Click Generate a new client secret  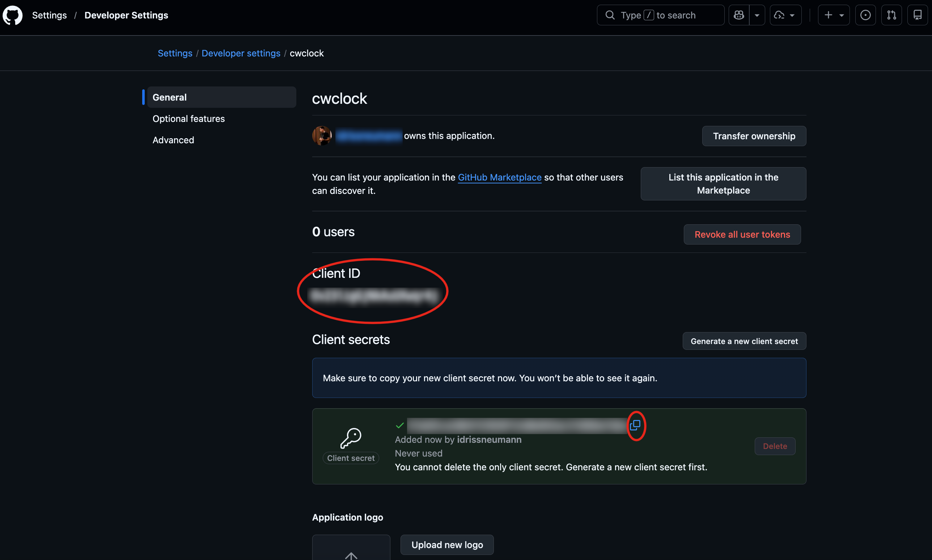coord(744,341)
